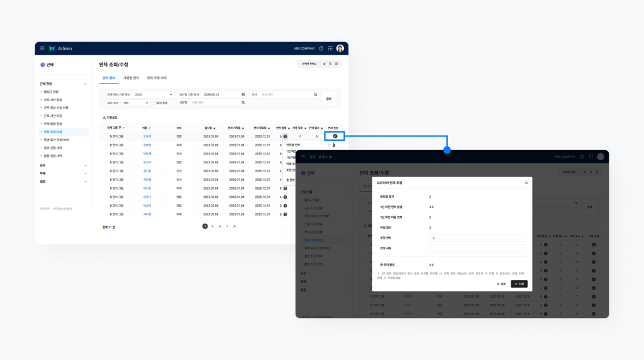Expand the 근무 section in left sidebar

coord(86,165)
